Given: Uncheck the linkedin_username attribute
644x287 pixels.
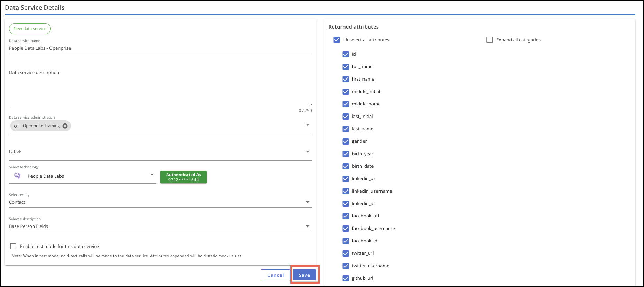Looking at the screenshot, I should [x=346, y=191].
